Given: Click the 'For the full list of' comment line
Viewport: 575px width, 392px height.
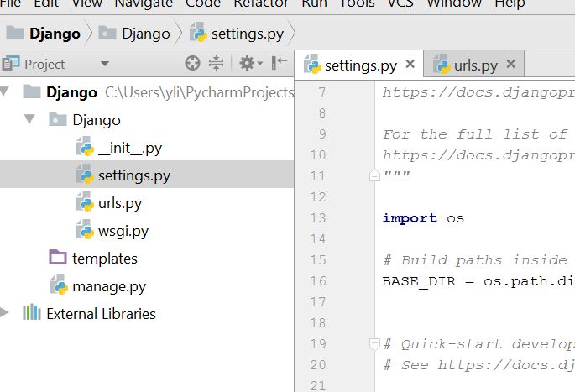Looking at the screenshot, I should 475,134.
